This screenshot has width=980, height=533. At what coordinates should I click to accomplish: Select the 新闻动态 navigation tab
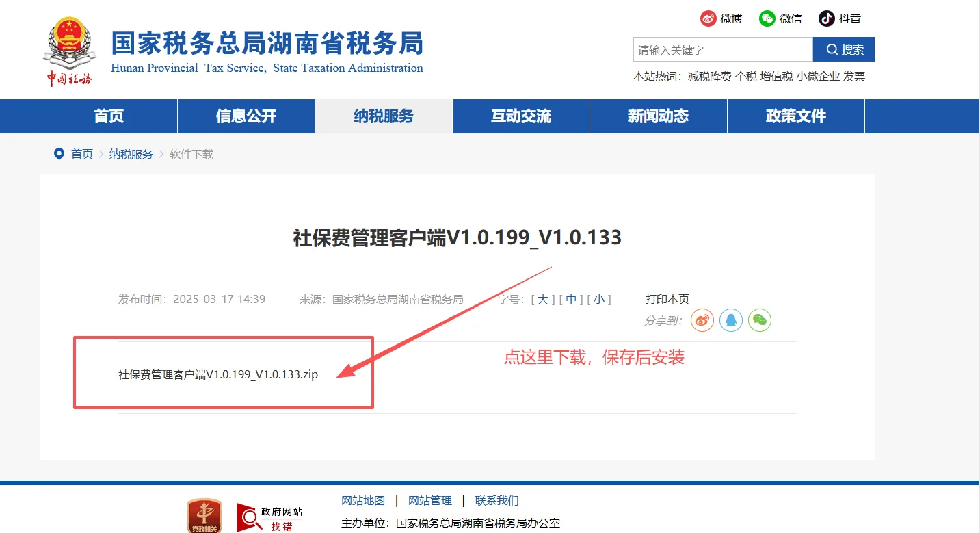click(x=658, y=116)
